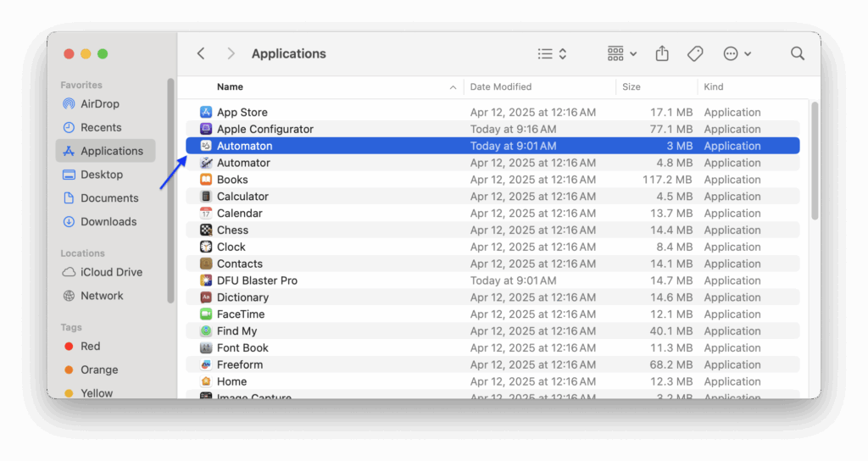Screen dimensions: 868x461
Task: Sort by the Name column header
Action: 230,87
